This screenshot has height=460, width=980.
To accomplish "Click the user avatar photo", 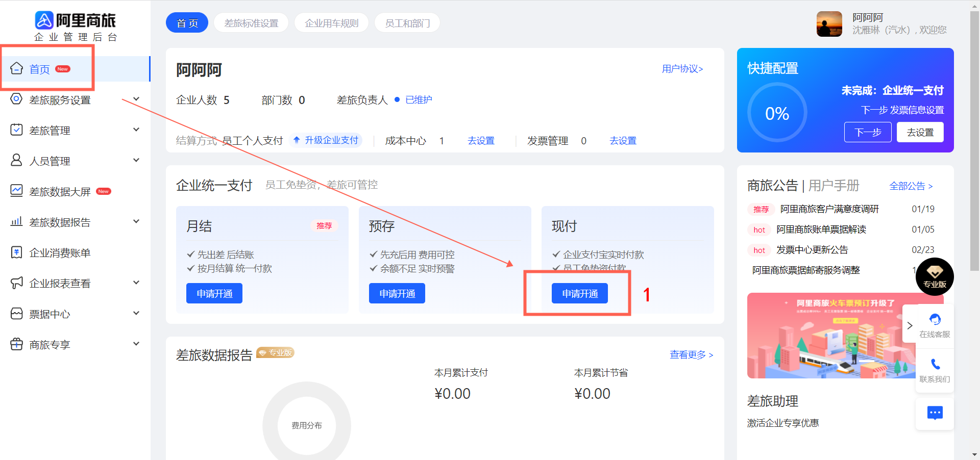I will click(x=829, y=24).
